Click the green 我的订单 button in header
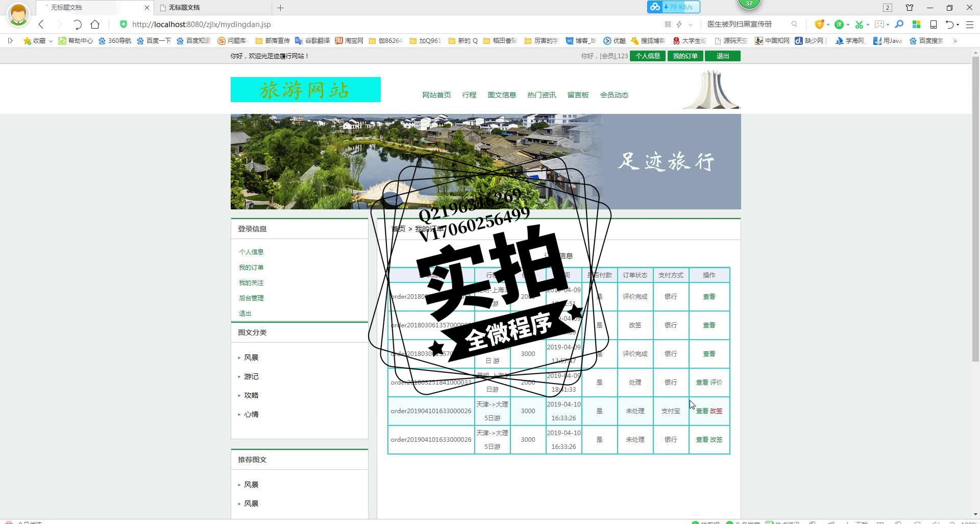Image resolution: width=980 pixels, height=524 pixels. [685, 56]
